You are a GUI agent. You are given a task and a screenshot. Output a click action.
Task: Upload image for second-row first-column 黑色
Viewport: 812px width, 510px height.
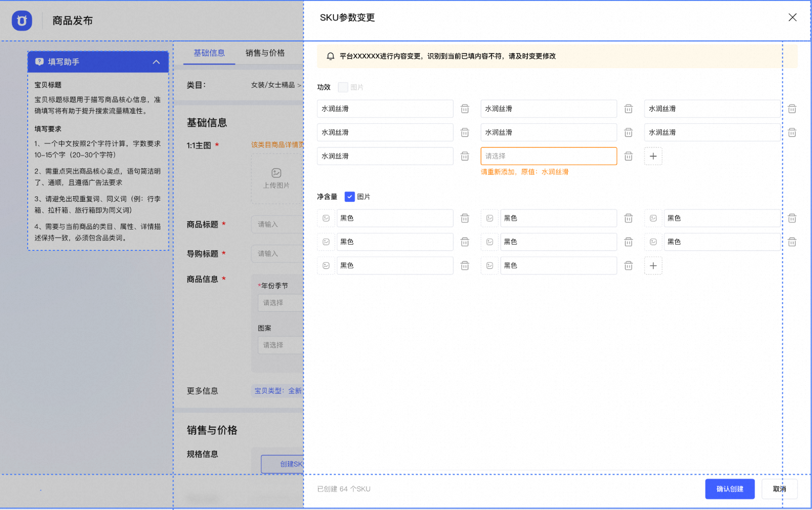tap(326, 242)
